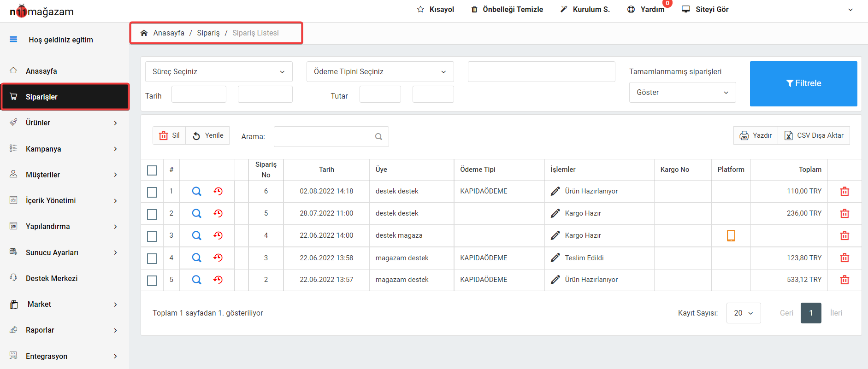Screen dimensions: 868x369
Task: Edit status pencil for Teslim Edildi order
Action: pos(555,258)
